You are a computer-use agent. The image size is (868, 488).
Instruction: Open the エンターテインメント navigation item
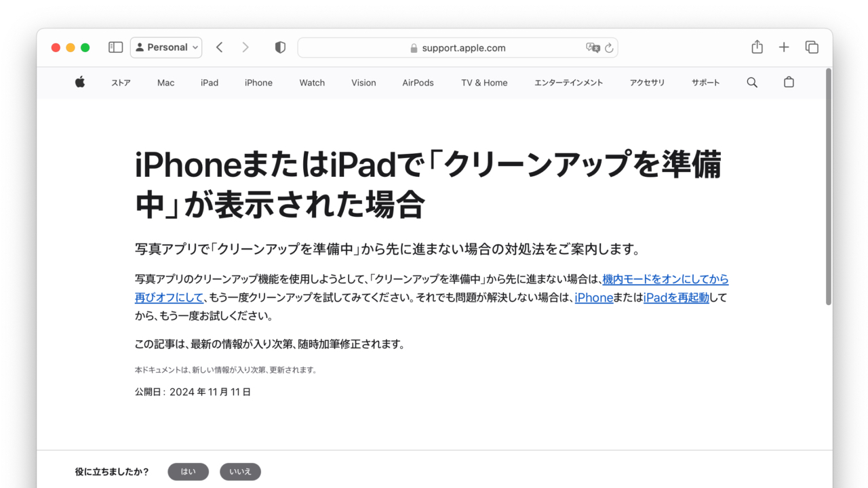pyautogui.click(x=568, y=83)
